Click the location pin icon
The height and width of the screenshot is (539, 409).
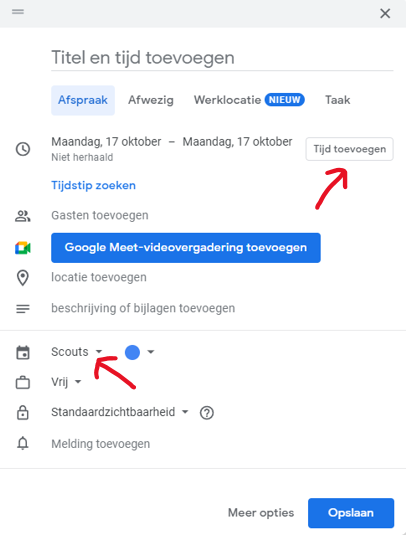click(x=23, y=278)
